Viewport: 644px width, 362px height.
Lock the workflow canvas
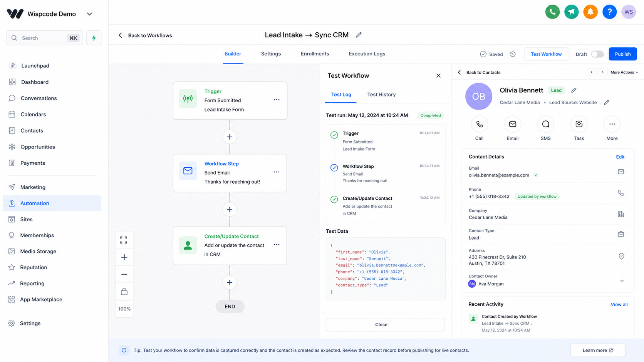[x=124, y=292]
